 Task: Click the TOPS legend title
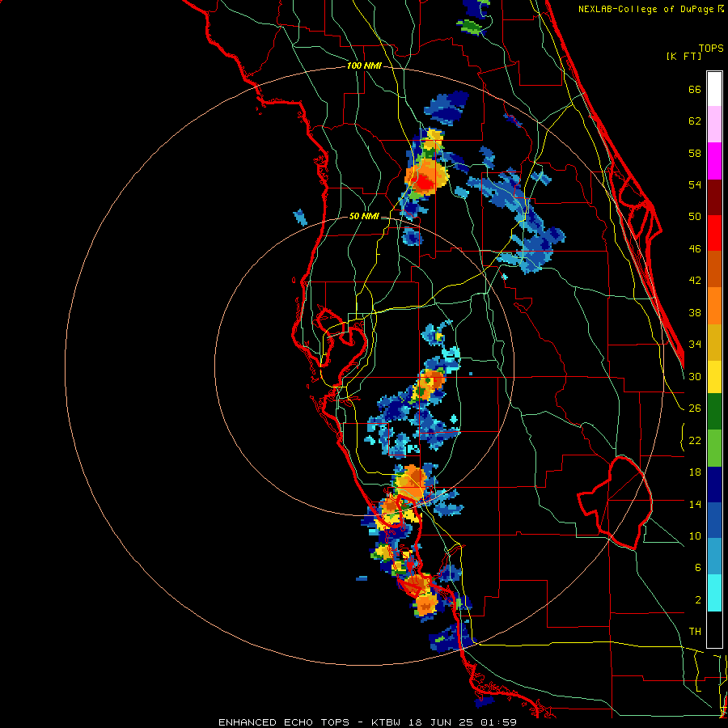(x=711, y=49)
